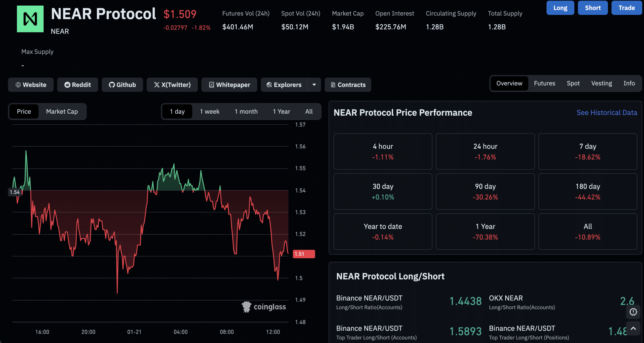Screen dimensions: 644x343
Task: Select the 1 week chart range
Action: 209,111
